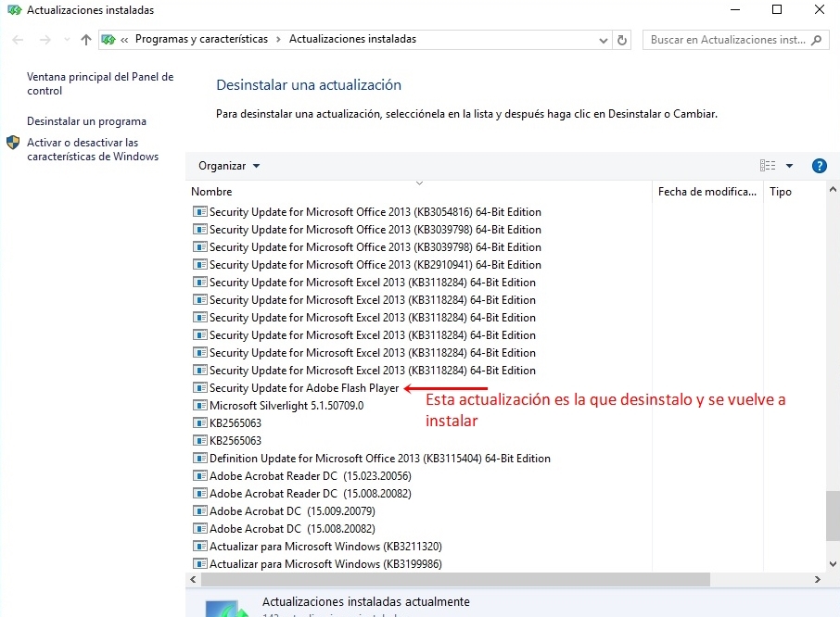Select Adobe Acrobat Reader DC (15.008.20082)

pyautogui.click(x=311, y=494)
